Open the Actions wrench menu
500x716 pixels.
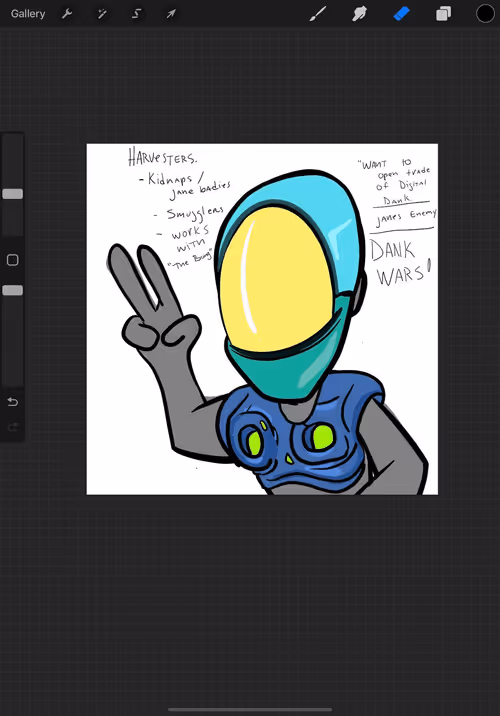point(67,14)
